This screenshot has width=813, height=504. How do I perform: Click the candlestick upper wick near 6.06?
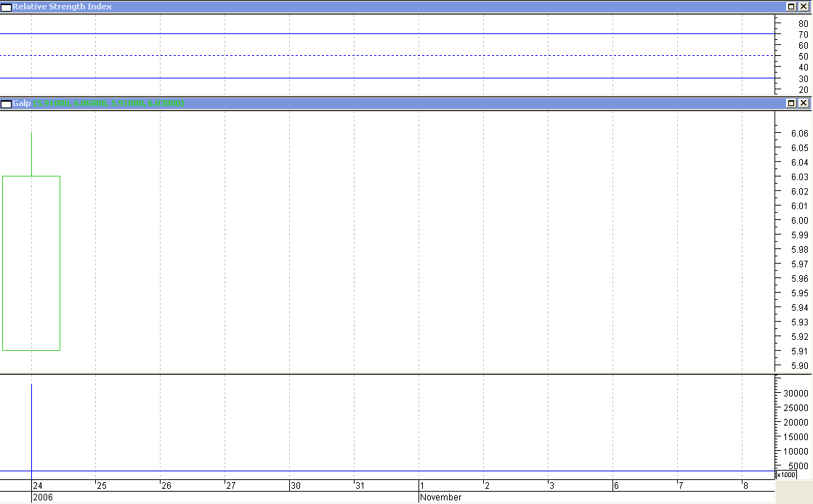(x=32, y=154)
